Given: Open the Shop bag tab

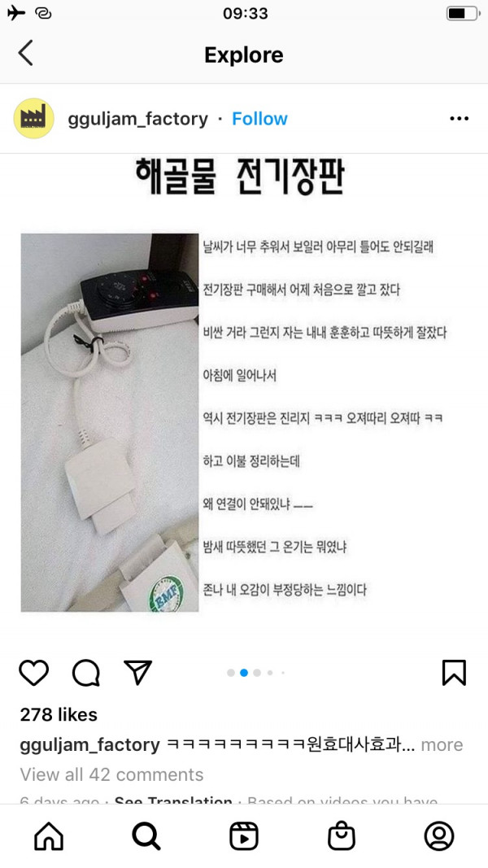Looking at the screenshot, I should click(x=342, y=836).
